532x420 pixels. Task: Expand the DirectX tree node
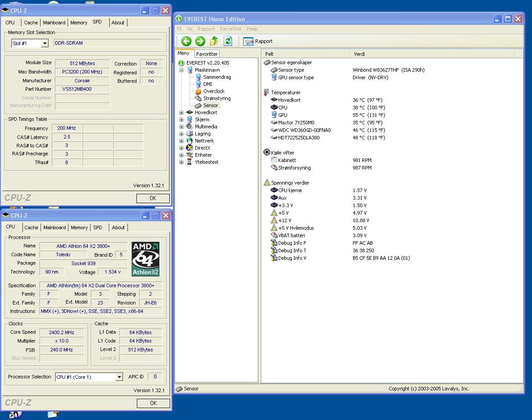tap(181, 148)
